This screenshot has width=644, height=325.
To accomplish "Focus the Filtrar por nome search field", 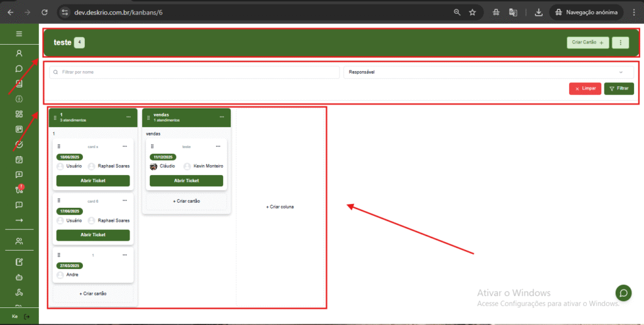I will 195,72.
